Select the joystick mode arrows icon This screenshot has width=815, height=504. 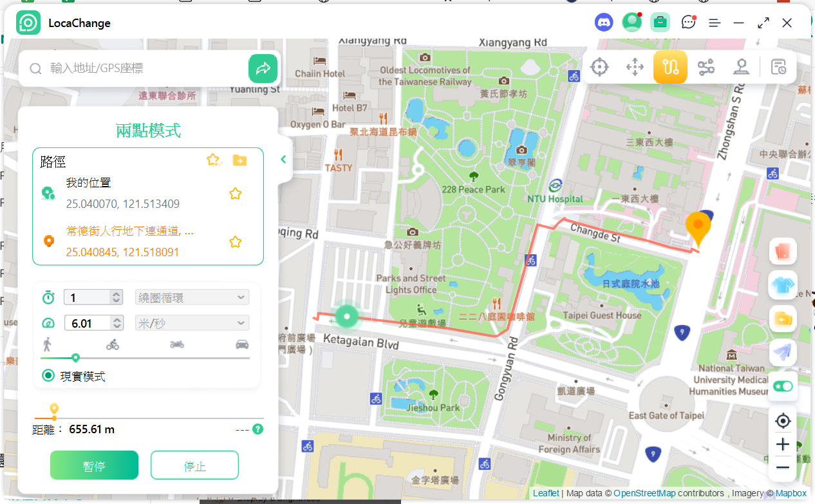coord(635,67)
